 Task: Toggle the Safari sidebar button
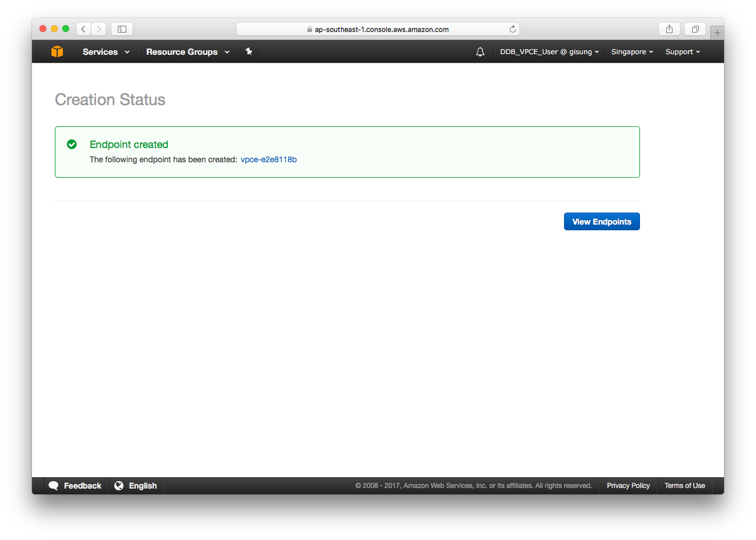[122, 29]
